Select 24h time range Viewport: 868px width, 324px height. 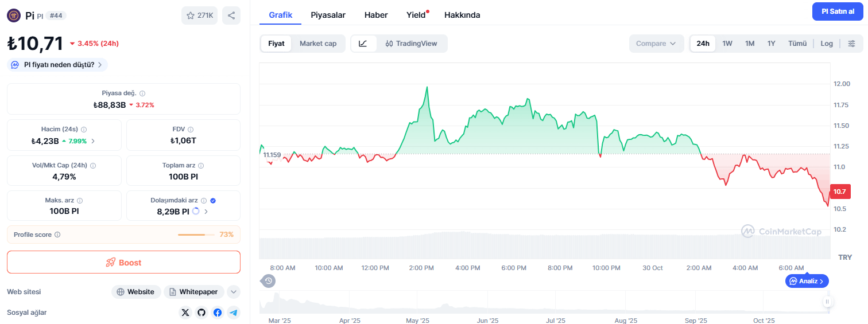tap(703, 44)
